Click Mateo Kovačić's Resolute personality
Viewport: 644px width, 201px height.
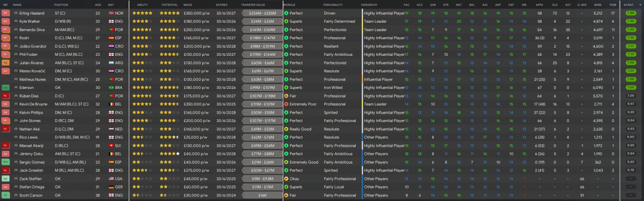coord(332,71)
